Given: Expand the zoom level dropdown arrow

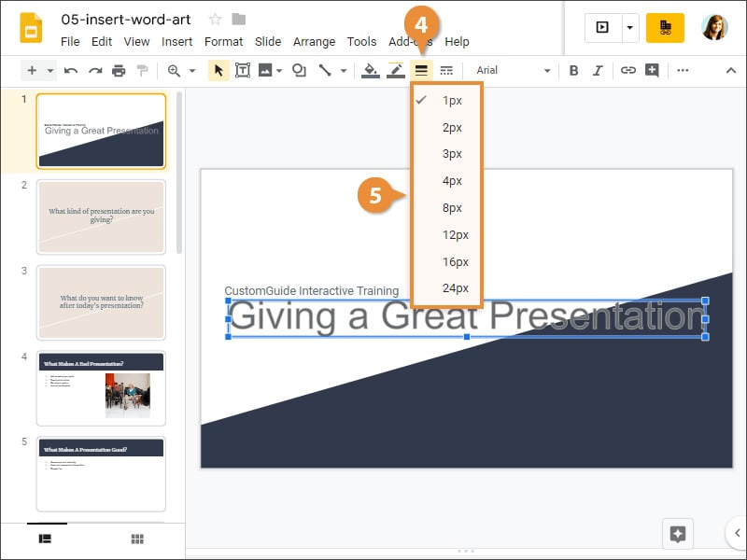Looking at the screenshot, I should point(192,71).
